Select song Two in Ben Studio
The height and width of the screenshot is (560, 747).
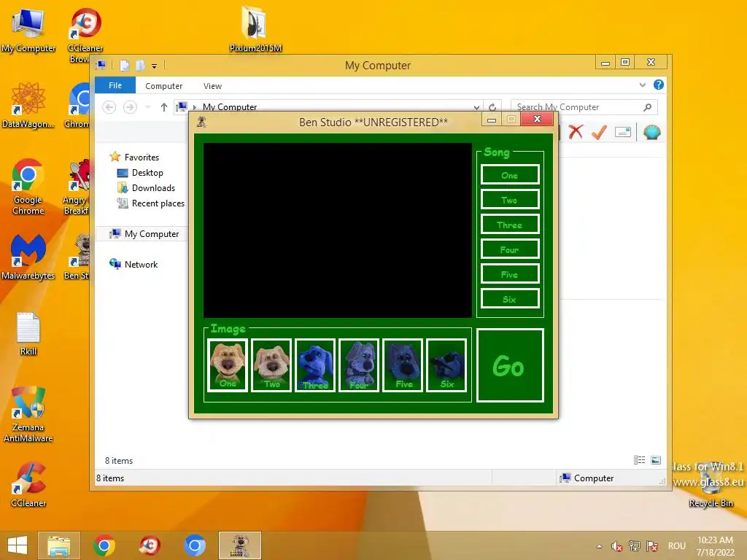pyautogui.click(x=510, y=200)
